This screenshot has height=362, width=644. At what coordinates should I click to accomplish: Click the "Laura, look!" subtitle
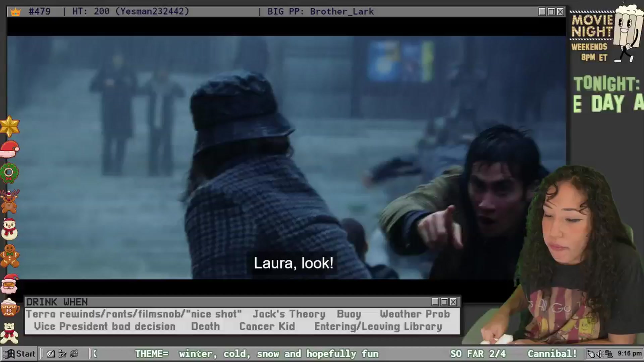coord(293,263)
